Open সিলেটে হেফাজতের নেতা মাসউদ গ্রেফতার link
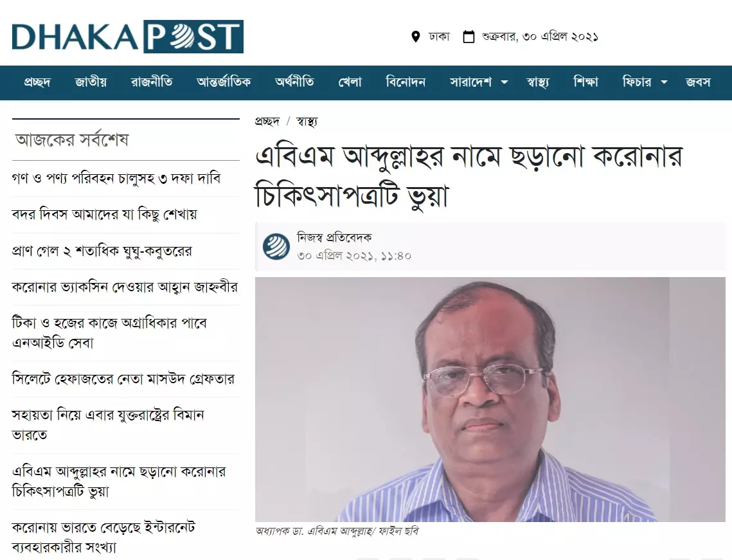732x560 pixels. coord(123,379)
